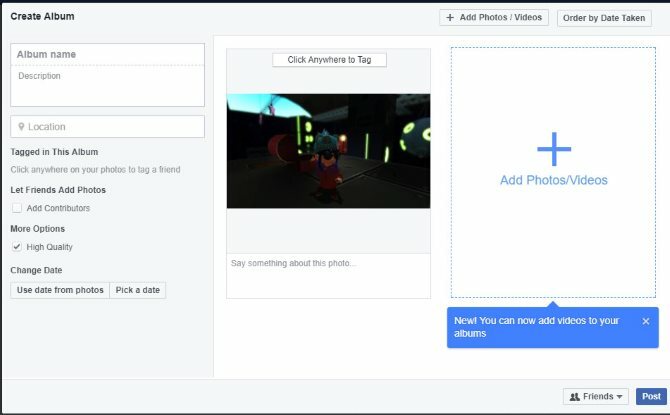Open the Friends privacy dropdown

(596, 397)
